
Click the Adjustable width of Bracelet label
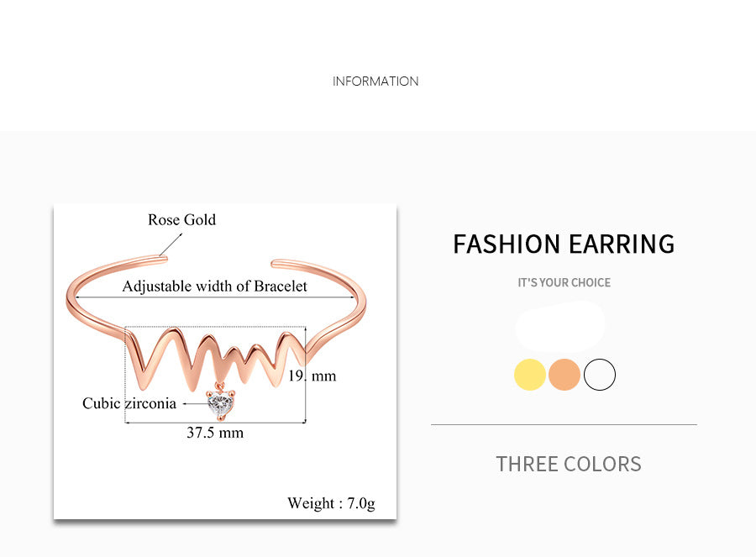click(214, 286)
